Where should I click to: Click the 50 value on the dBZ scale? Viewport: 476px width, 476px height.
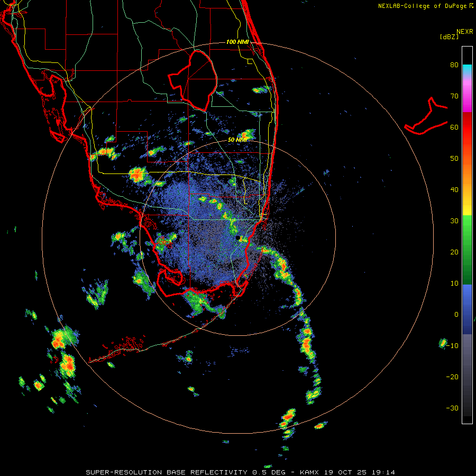coord(454,159)
